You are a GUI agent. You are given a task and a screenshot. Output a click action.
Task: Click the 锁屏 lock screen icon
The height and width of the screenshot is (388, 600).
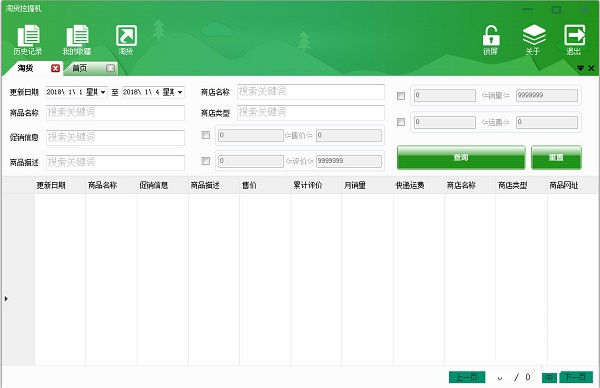(x=491, y=39)
